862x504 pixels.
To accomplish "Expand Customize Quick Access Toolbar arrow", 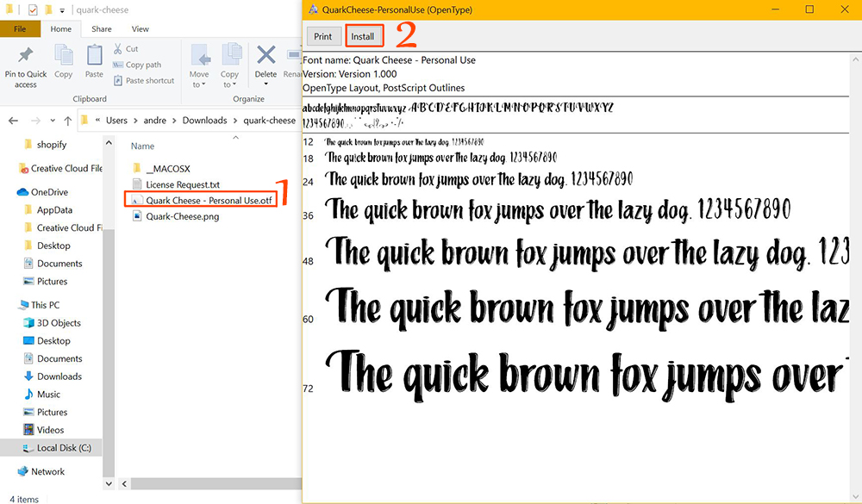I will [x=62, y=10].
